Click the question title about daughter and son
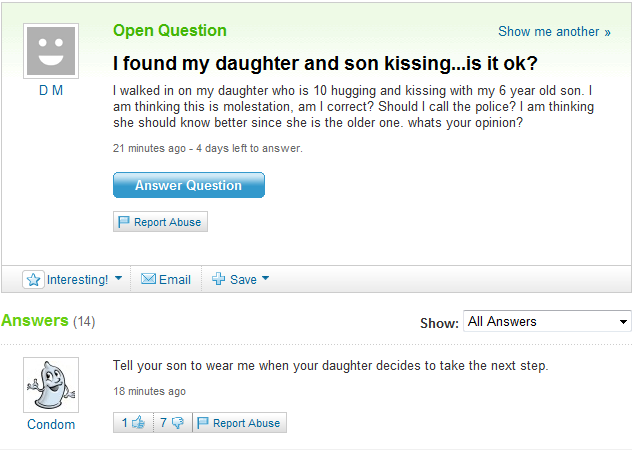Screen dimensions: 632x450 [x=325, y=64]
